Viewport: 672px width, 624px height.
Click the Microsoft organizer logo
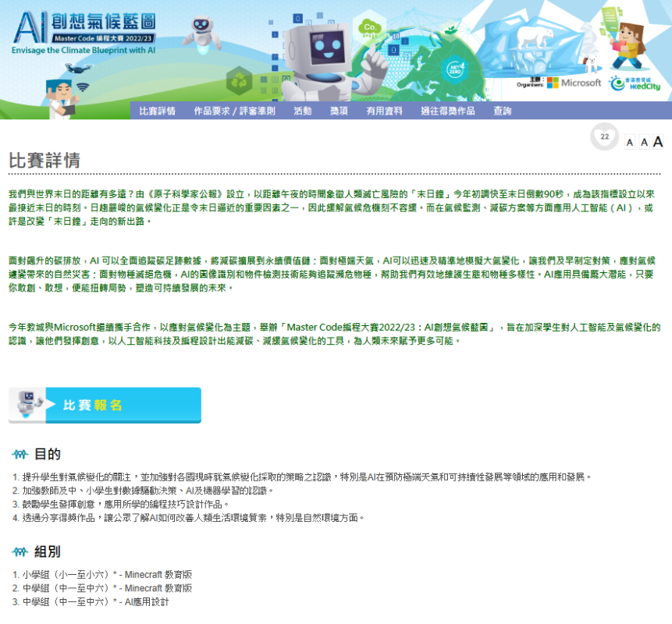(x=574, y=83)
